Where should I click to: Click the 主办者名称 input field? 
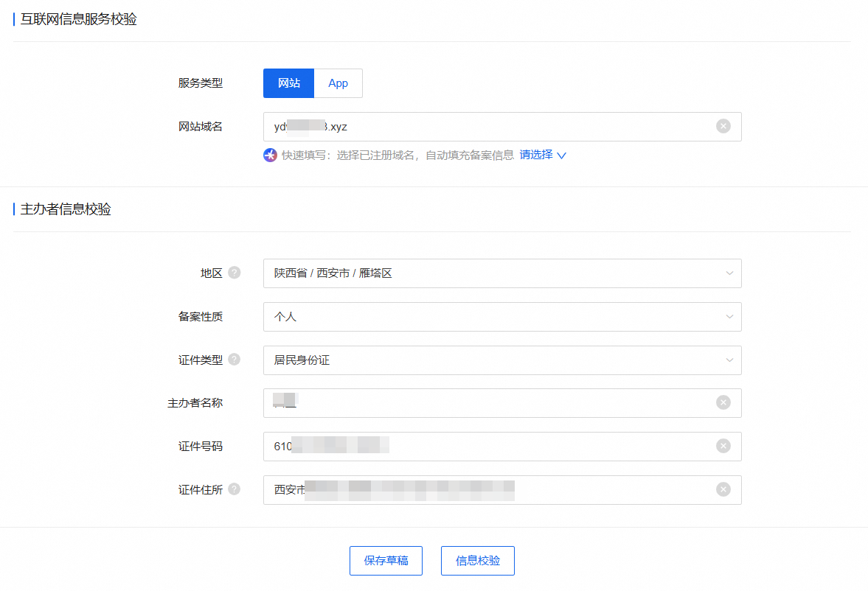(x=502, y=403)
